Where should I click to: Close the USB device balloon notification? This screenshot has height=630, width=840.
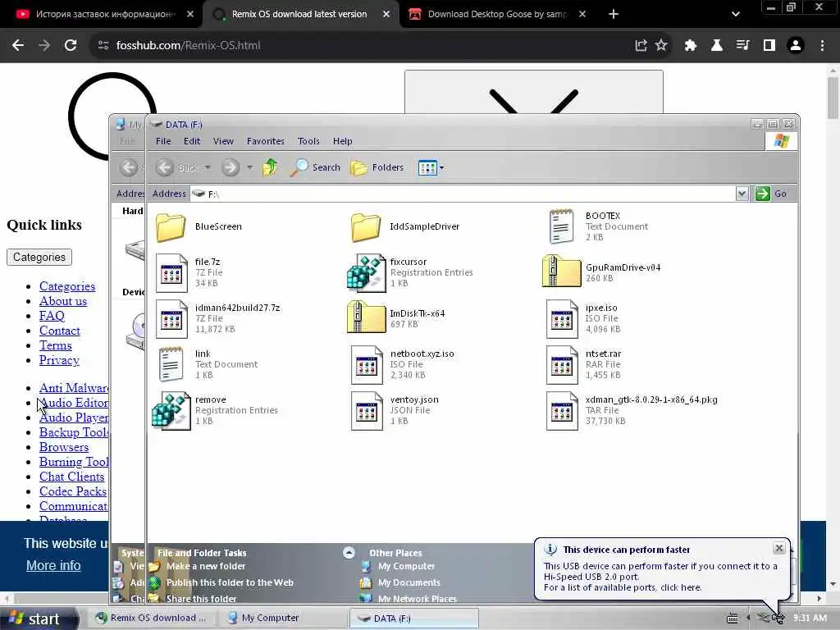click(x=779, y=548)
